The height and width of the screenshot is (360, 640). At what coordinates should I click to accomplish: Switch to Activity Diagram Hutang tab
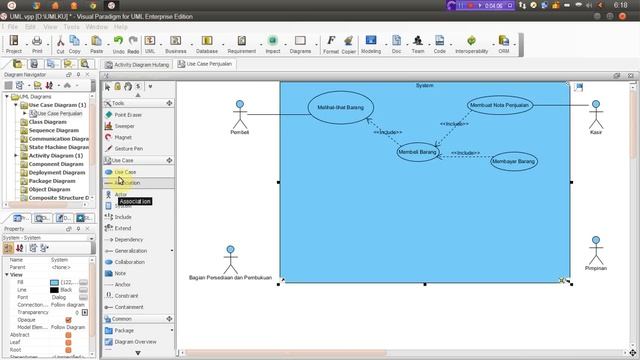[x=137, y=64]
